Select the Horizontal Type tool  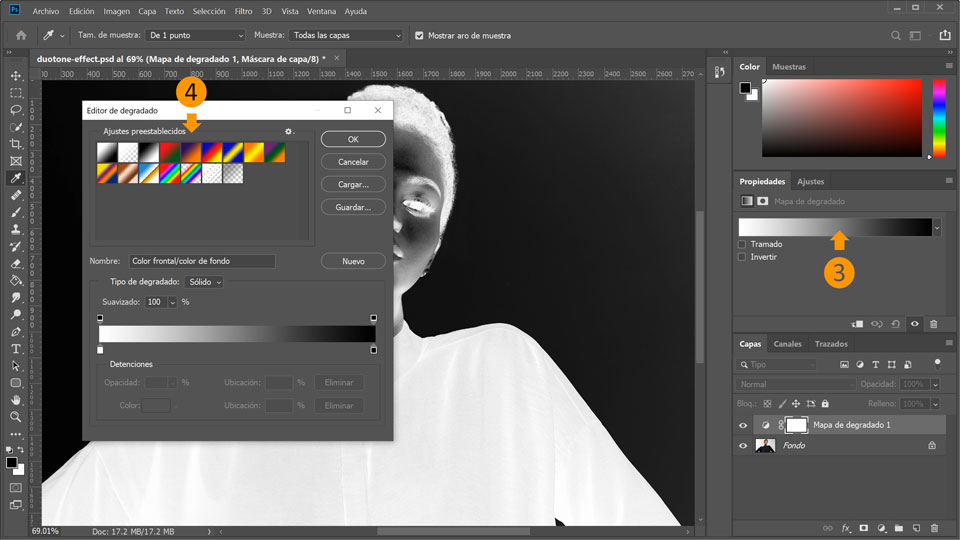pyautogui.click(x=16, y=349)
